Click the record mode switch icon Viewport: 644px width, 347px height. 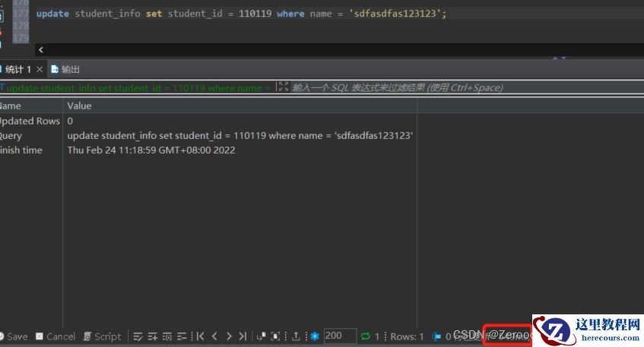(x=262, y=336)
